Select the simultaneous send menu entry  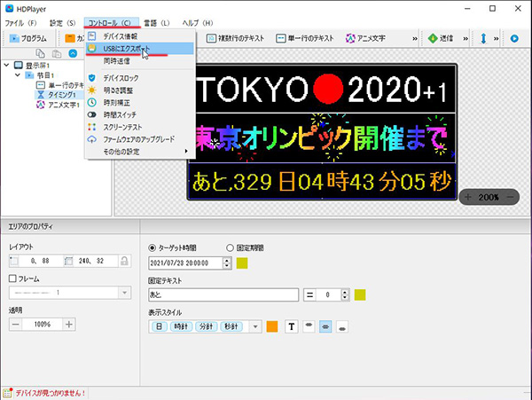click(x=140, y=61)
